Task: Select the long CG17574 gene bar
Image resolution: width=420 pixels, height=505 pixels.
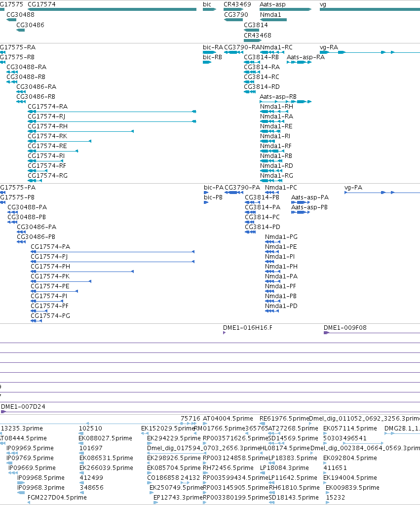Action: [x=112, y=9]
